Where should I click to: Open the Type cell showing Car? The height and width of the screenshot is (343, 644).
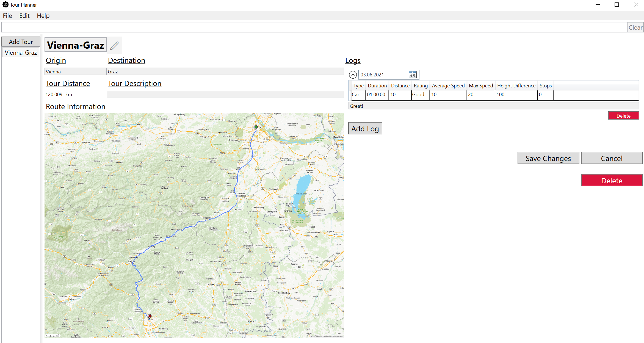(x=358, y=95)
